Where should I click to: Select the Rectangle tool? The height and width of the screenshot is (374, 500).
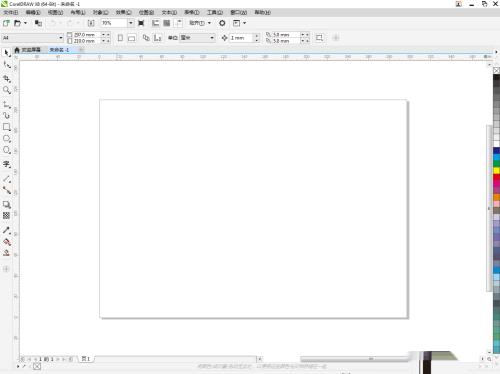tap(7, 127)
